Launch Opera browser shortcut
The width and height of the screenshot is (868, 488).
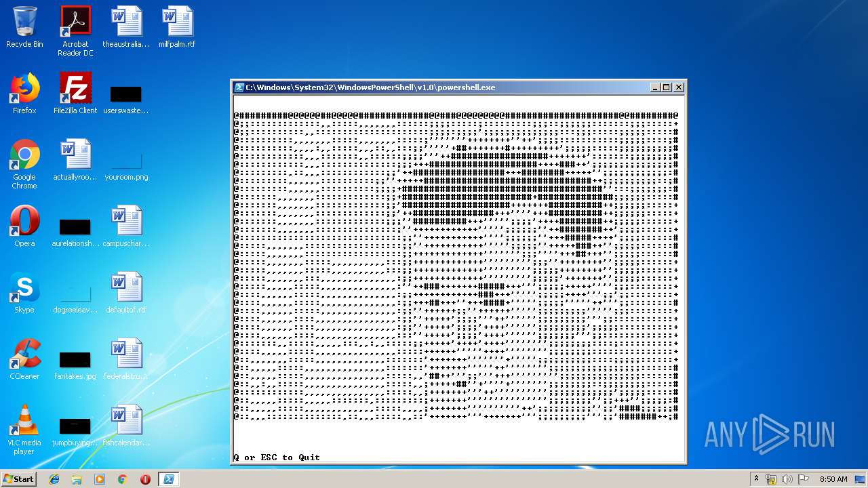click(x=24, y=226)
